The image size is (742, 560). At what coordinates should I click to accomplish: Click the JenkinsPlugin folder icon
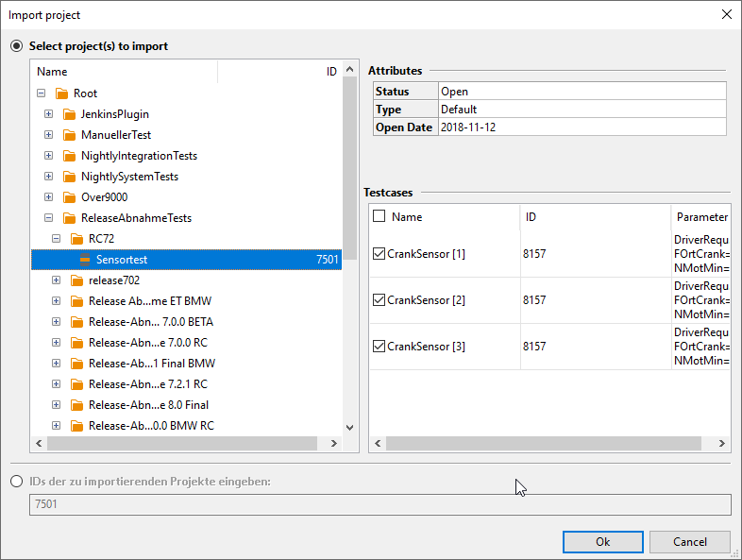click(70, 114)
